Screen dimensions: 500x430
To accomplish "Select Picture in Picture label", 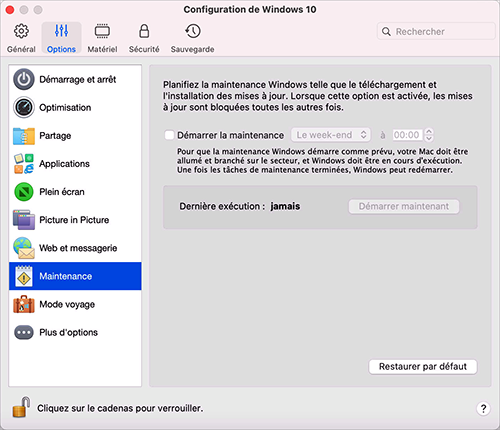I will 74,220.
